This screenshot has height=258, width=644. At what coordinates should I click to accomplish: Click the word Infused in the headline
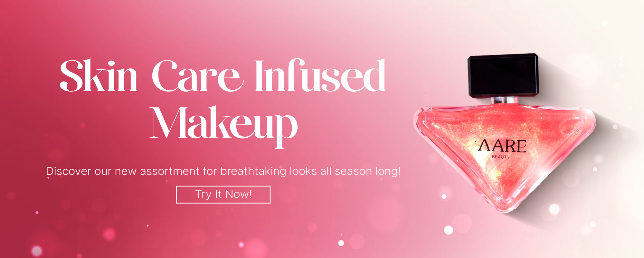pyautogui.click(x=320, y=76)
